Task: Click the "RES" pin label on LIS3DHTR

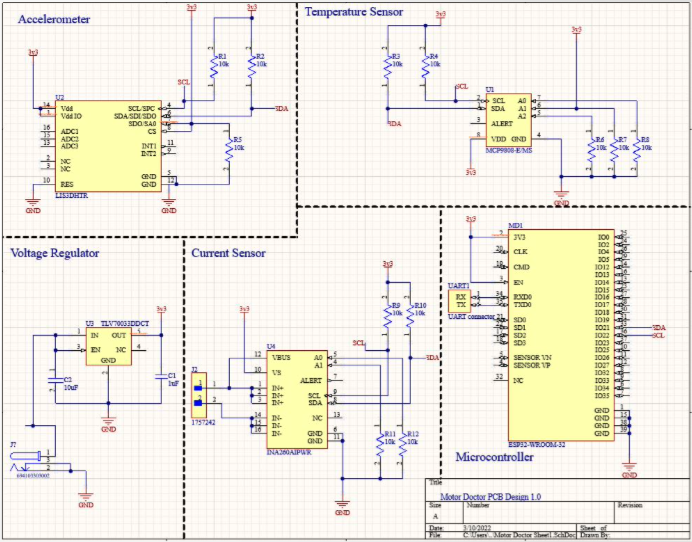Action: click(x=67, y=184)
